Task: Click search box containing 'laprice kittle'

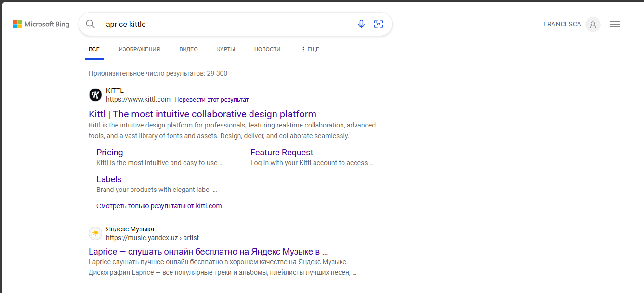Action: coord(226,24)
